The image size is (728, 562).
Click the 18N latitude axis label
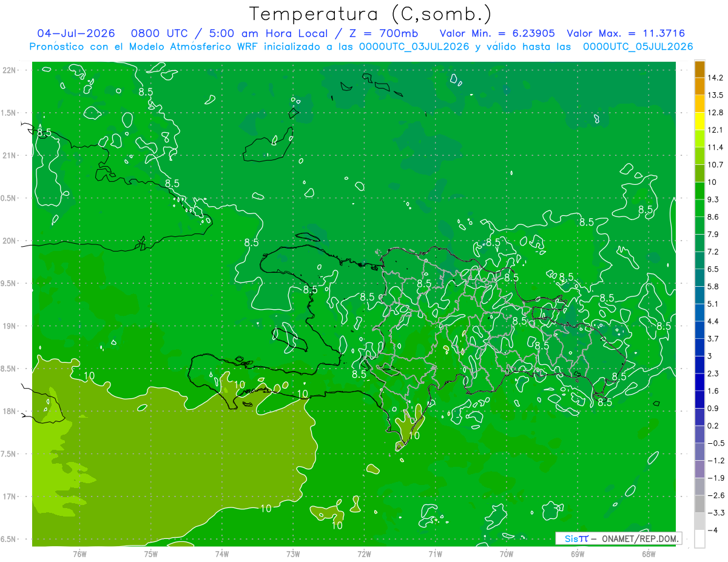[10, 412]
